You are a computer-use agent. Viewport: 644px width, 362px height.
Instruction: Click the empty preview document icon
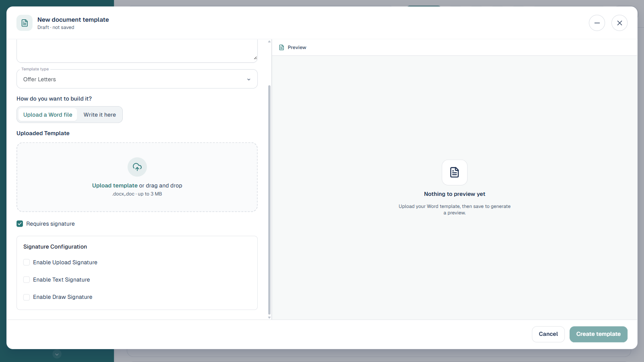click(454, 173)
